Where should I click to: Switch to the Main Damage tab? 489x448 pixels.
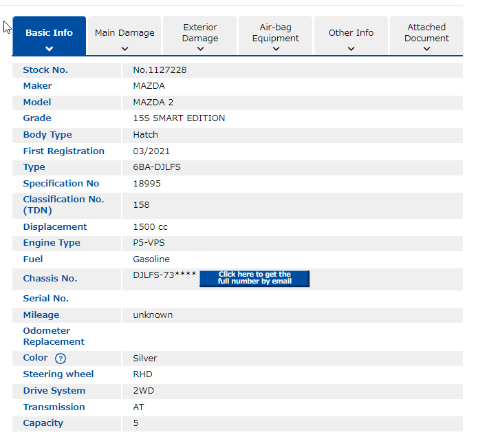click(x=124, y=32)
